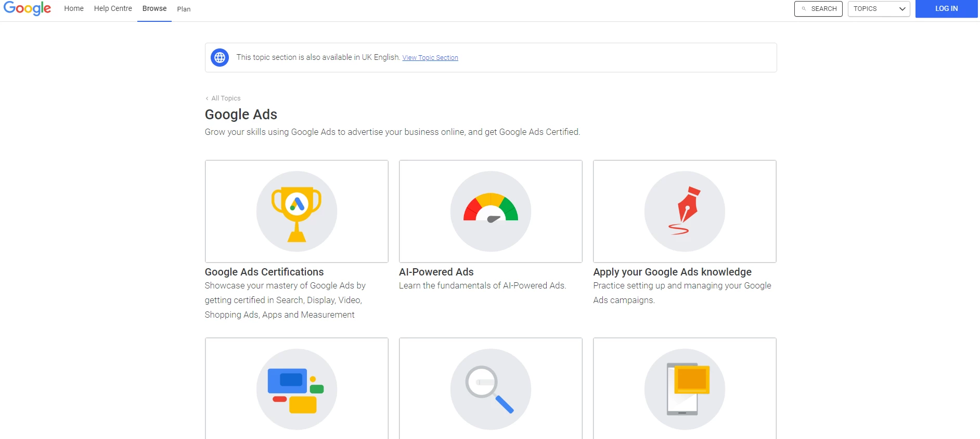Open the tablet with yellow screen icon
Image resolution: width=980 pixels, height=439 pixels.
(685, 389)
